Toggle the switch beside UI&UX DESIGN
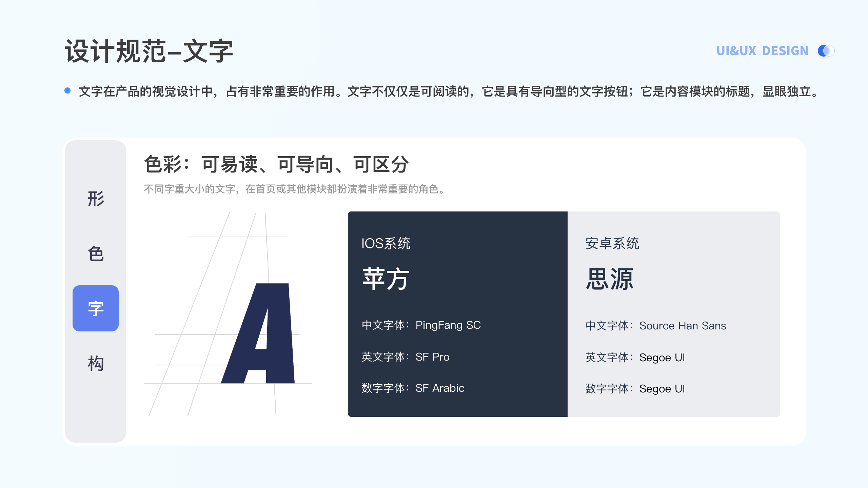Image resolution: width=868 pixels, height=488 pixels. pyautogui.click(x=826, y=51)
